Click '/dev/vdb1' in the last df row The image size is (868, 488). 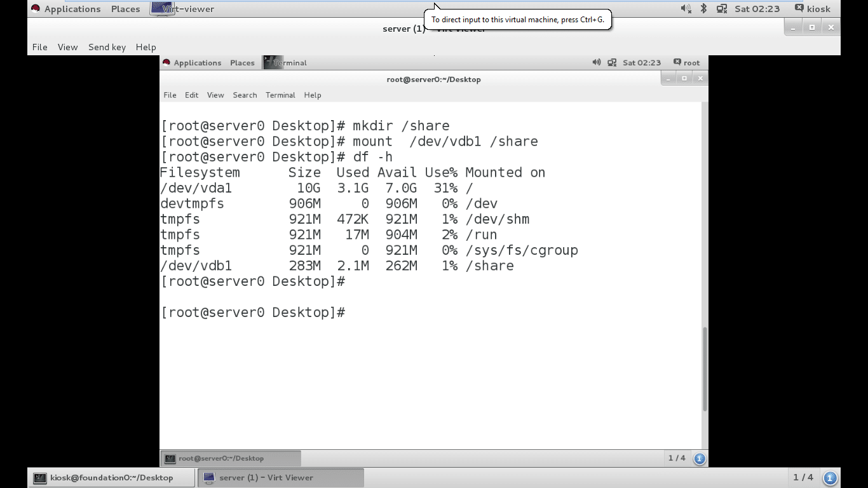[x=196, y=266]
